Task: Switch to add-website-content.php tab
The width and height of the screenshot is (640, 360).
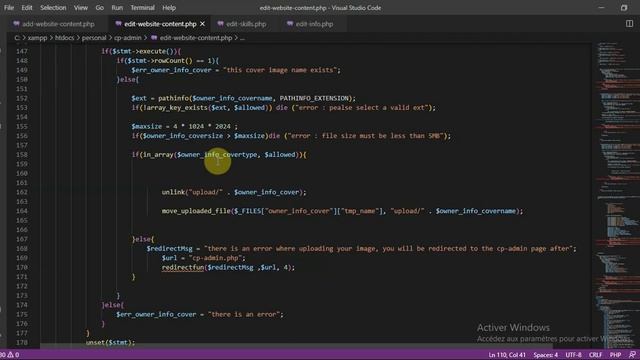Action: 58,24
